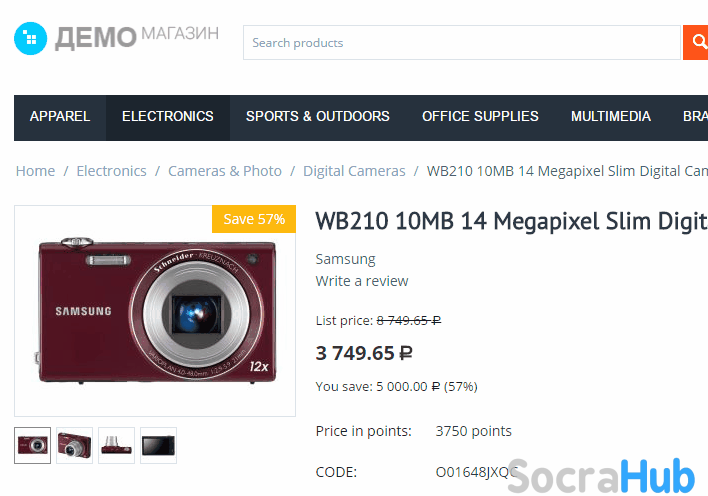Image resolution: width=708 pixels, height=496 pixels.
Task: Click the orange search magnifier button
Action: [x=695, y=42]
